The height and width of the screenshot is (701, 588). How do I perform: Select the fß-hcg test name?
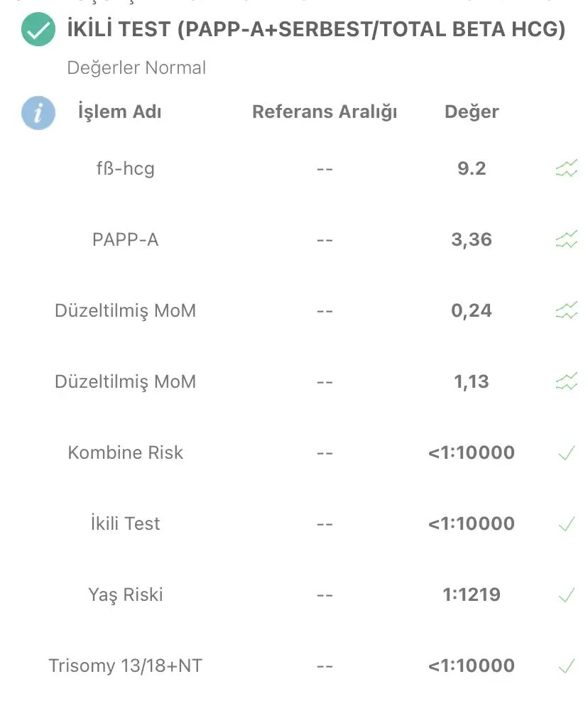click(x=126, y=168)
